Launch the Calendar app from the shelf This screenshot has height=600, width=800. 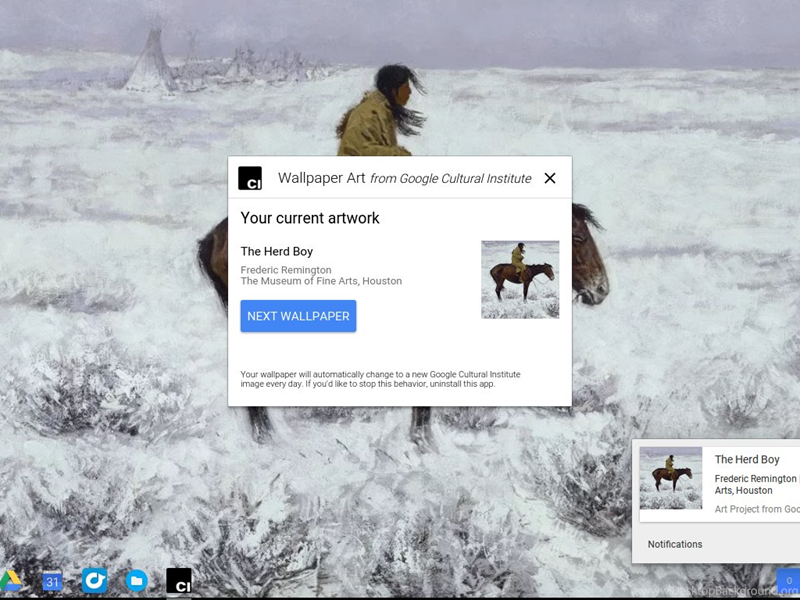click(x=52, y=581)
